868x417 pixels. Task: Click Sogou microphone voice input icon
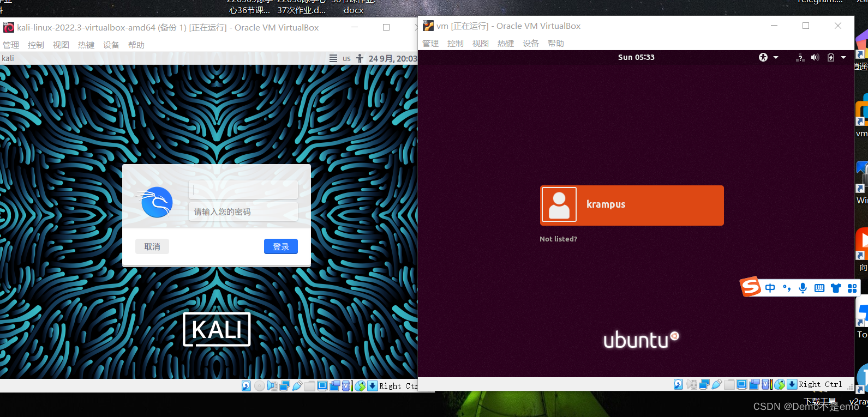click(x=803, y=288)
